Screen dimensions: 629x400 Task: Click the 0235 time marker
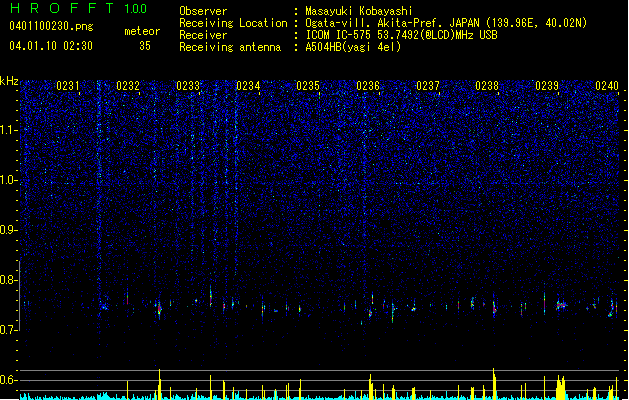(308, 86)
